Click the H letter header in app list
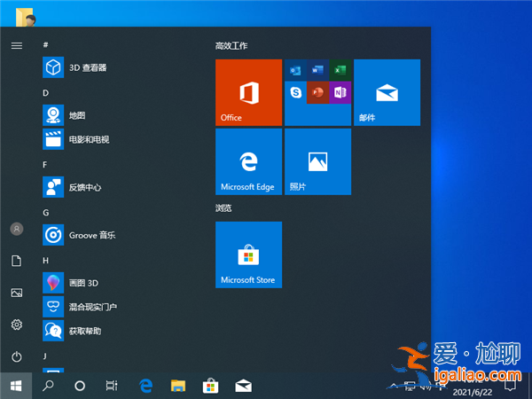 click(45, 261)
